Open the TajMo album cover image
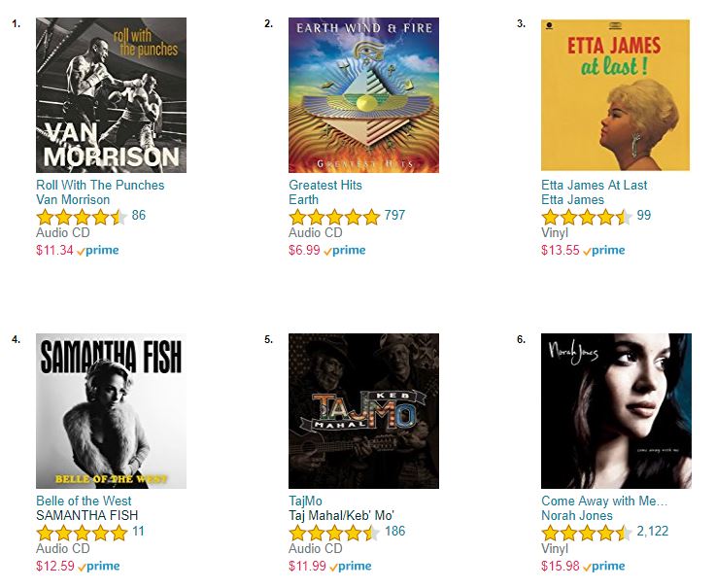716x588 pixels. 364,411
